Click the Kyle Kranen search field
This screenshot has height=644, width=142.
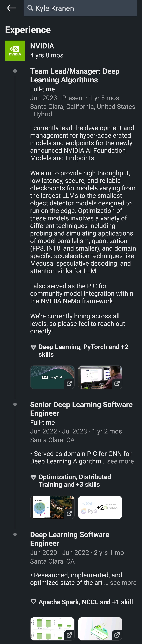(x=85, y=8)
